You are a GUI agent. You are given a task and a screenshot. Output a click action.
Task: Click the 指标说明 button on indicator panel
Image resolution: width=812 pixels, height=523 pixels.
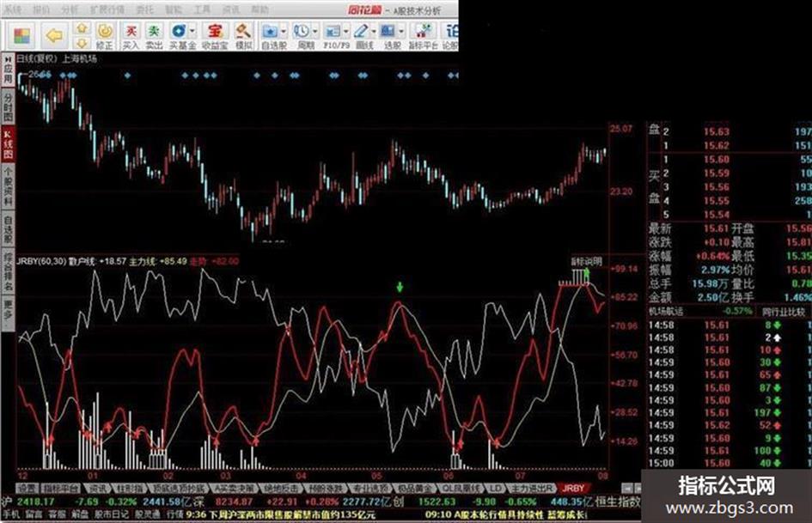point(586,261)
